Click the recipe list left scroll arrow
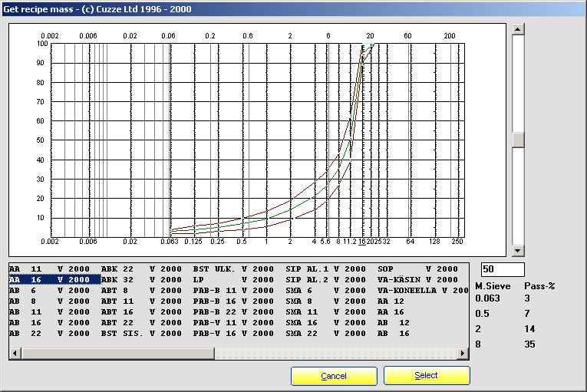The height and width of the screenshot is (392, 587). coord(15,353)
